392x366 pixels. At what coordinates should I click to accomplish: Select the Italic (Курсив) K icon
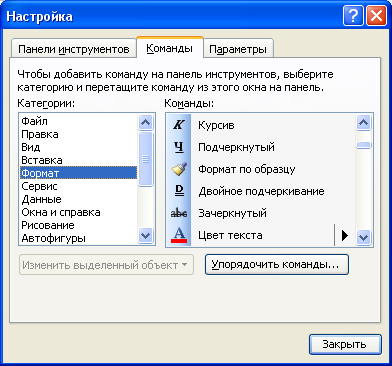pos(179,125)
